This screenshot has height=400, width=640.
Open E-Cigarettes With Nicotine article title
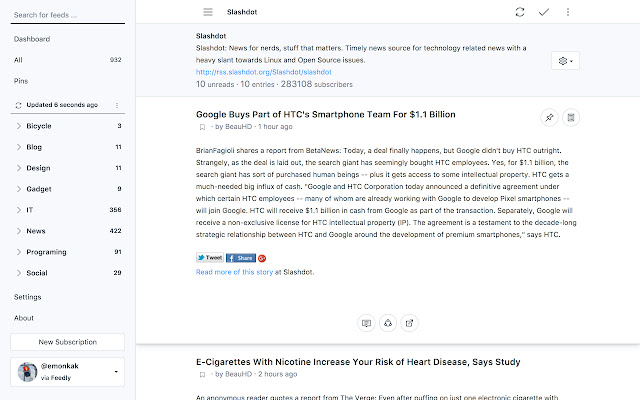(358, 362)
